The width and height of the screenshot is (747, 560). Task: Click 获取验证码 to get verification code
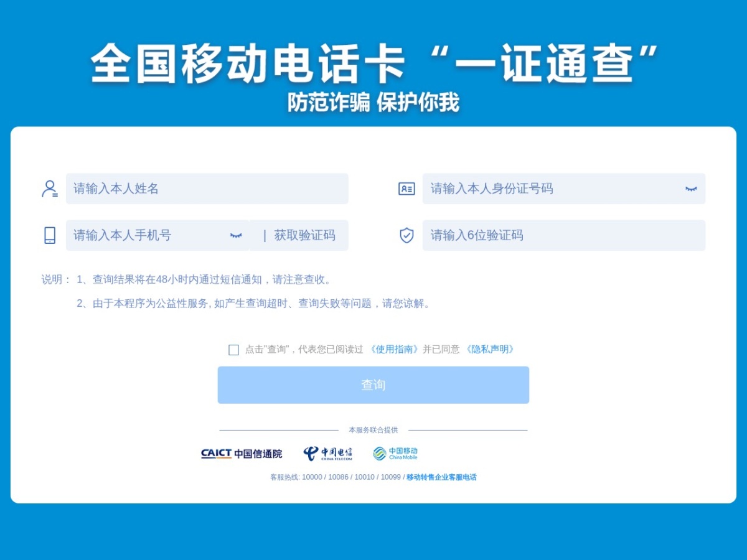(x=304, y=235)
